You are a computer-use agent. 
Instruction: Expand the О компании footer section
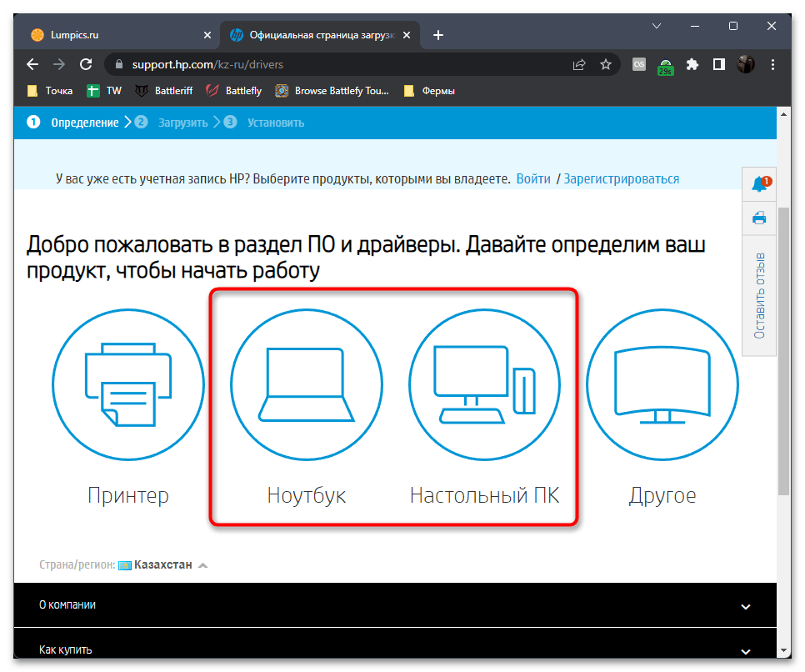pyautogui.click(x=395, y=604)
